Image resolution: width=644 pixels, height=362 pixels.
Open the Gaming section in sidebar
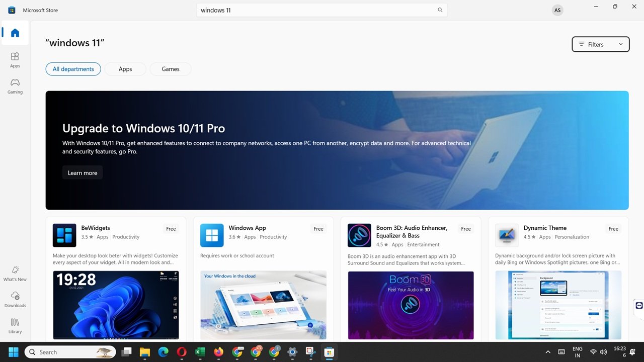click(15, 86)
